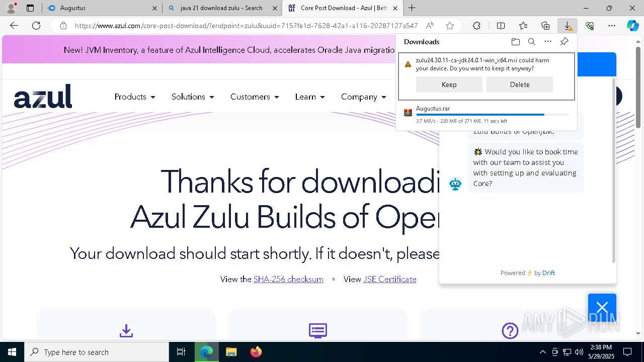Open Edge Settings and more menu

(x=612, y=26)
